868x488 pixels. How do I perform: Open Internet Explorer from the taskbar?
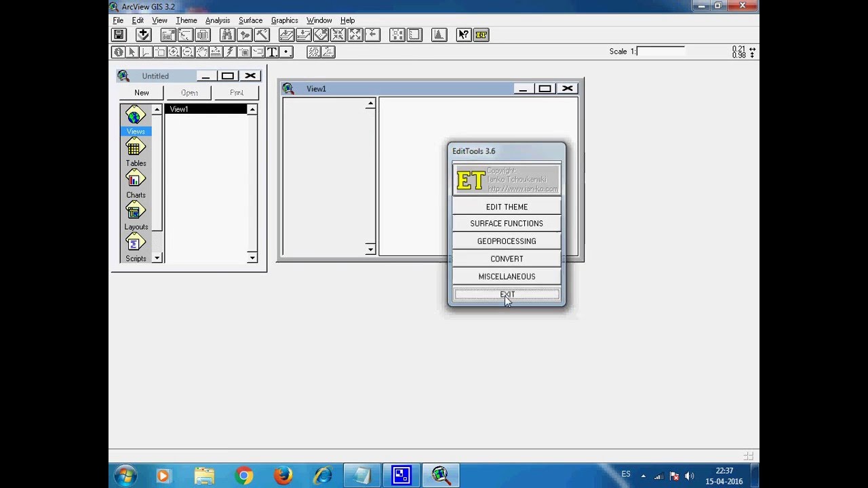(x=322, y=476)
